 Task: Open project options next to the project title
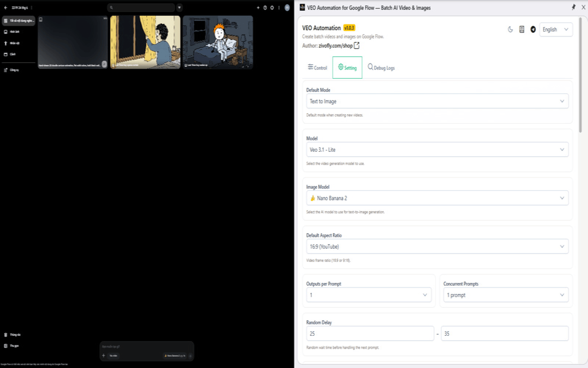point(31,8)
